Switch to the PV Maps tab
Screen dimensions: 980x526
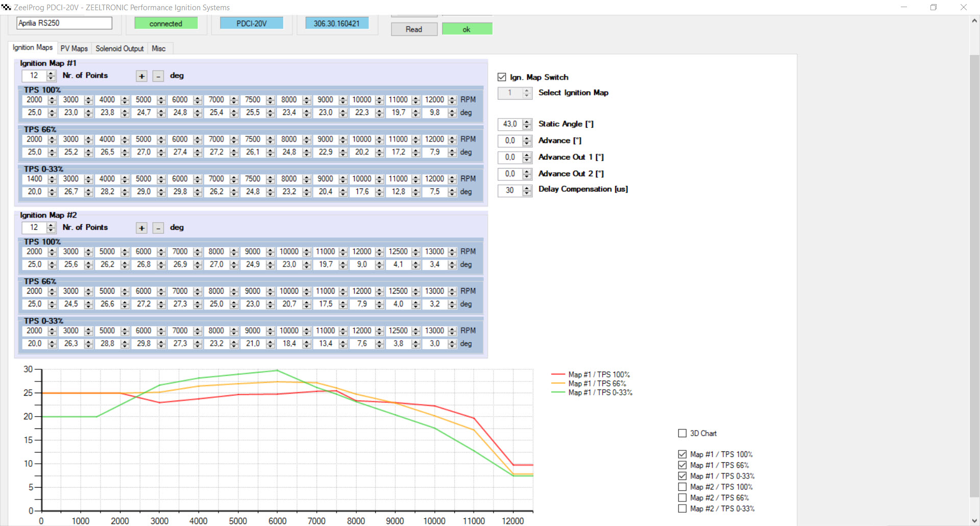[74, 49]
